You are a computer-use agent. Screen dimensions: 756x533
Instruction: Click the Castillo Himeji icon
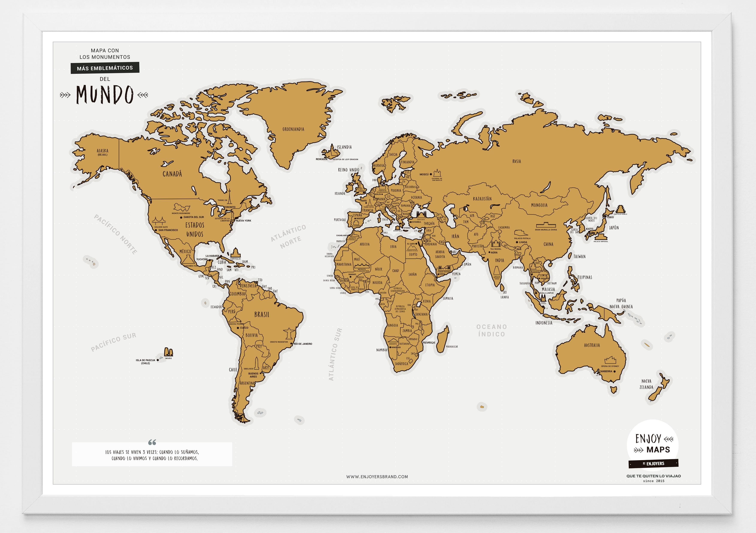pos(620,209)
